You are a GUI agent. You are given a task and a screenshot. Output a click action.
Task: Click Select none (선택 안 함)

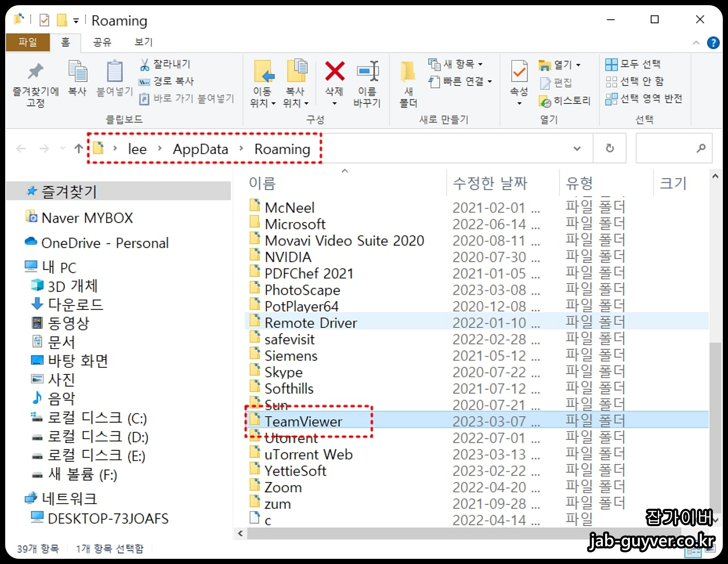coord(634,81)
